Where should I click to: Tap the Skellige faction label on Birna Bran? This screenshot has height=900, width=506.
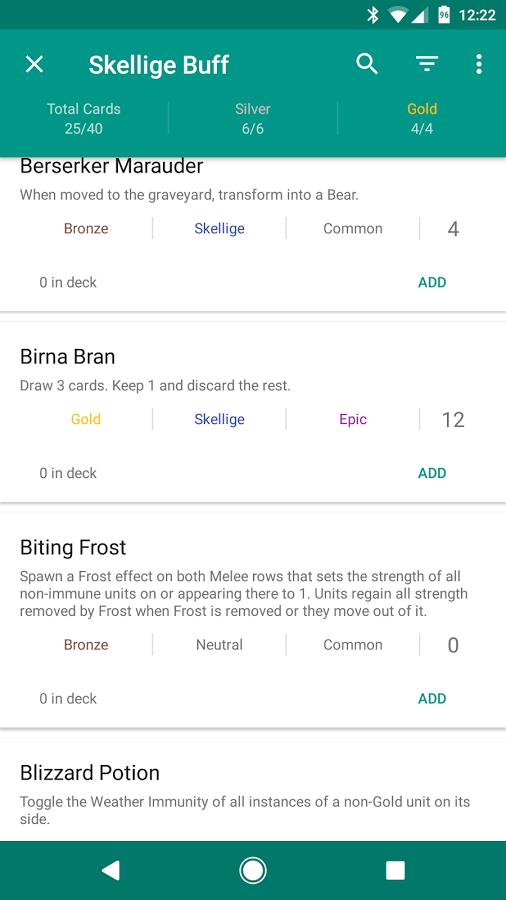pos(219,420)
